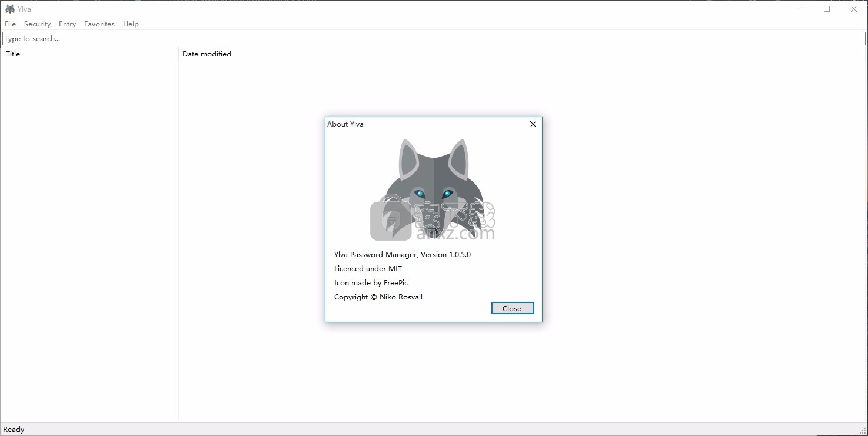Maximize the Ylva main window
The width and height of the screenshot is (868, 436).
pyautogui.click(x=827, y=9)
